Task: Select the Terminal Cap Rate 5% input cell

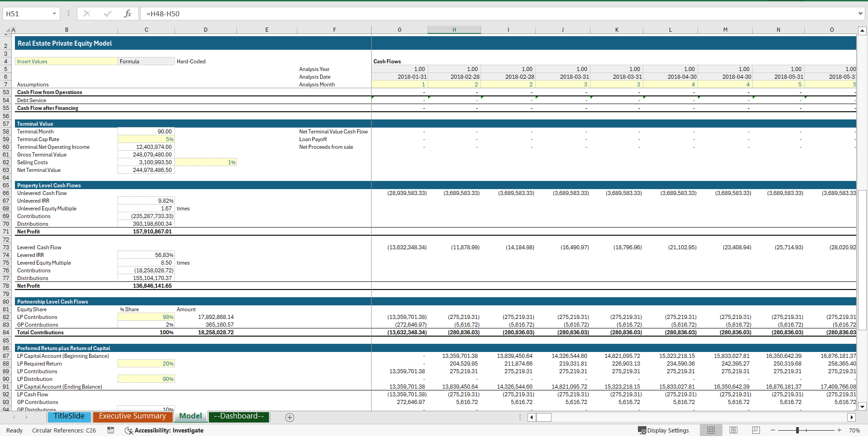Action: point(146,139)
